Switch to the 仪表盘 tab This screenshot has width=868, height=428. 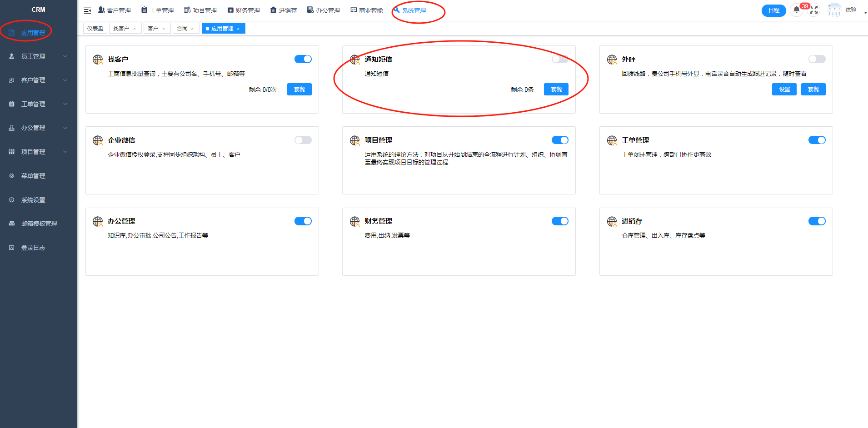95,29
